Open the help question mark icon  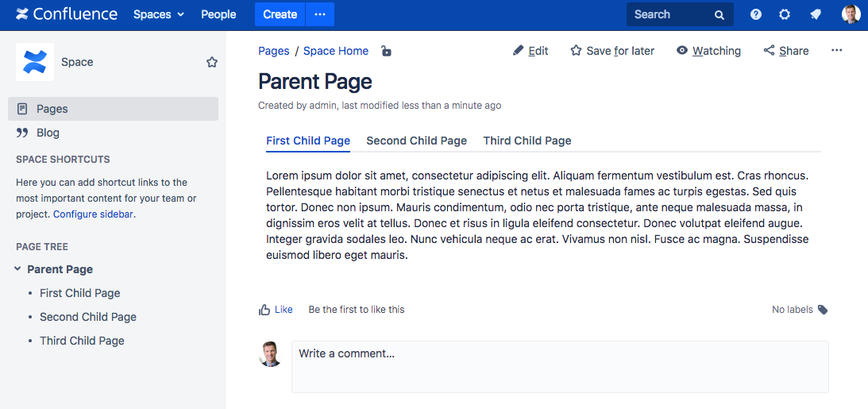pos(755,14)
